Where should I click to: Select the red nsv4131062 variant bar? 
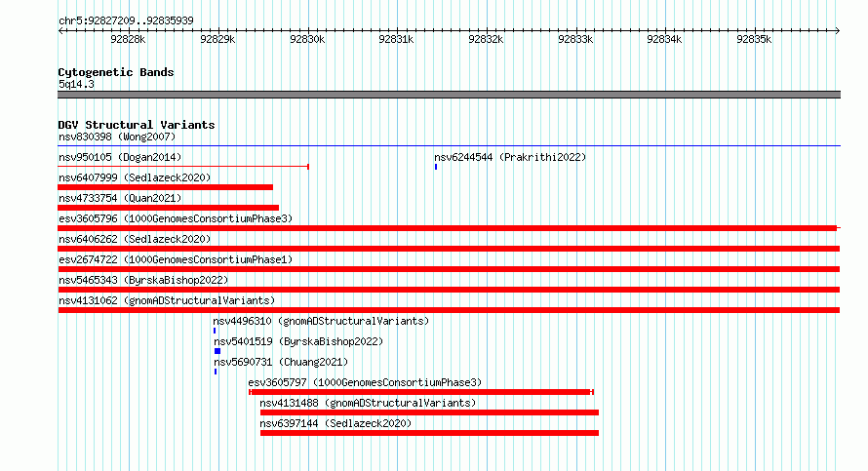[449, 310]
